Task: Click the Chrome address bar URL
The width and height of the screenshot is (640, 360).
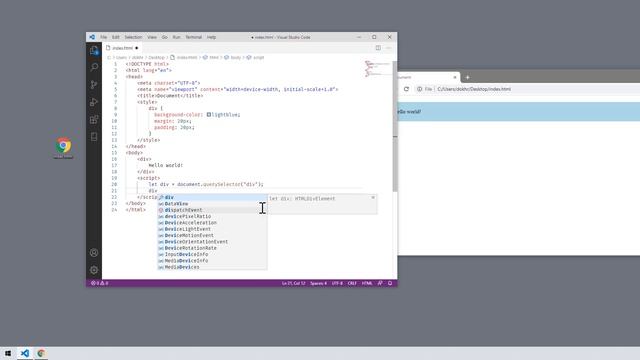Action: click(474, 89)
